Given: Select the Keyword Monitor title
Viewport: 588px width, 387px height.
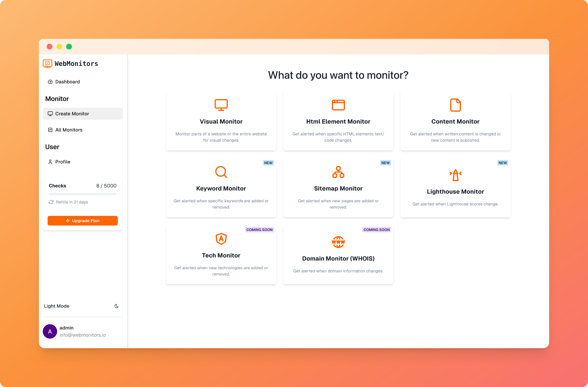Looking at the screenshot, I should click(x=221, y=188).
